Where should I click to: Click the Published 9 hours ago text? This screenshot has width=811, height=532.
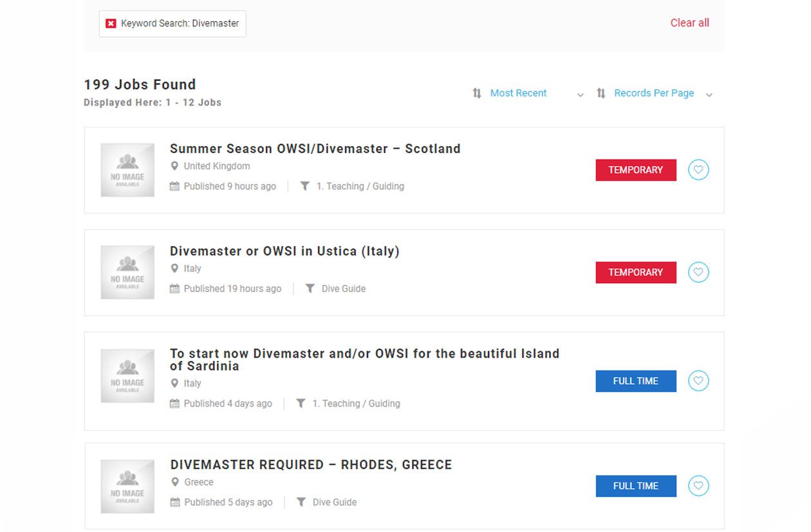(x=230, y=187)
